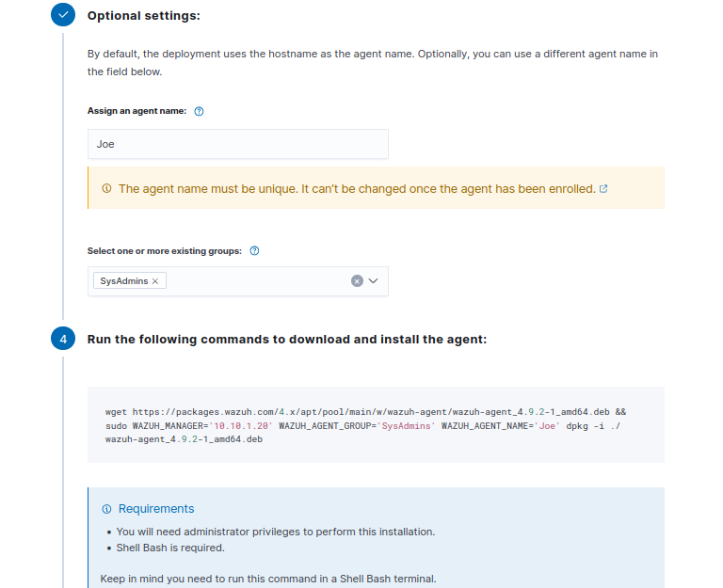Click the Optional settings heading
Image resolution: width=723 pixels, height=588 pixels.
pyautogui.click(x=143, y=16)
